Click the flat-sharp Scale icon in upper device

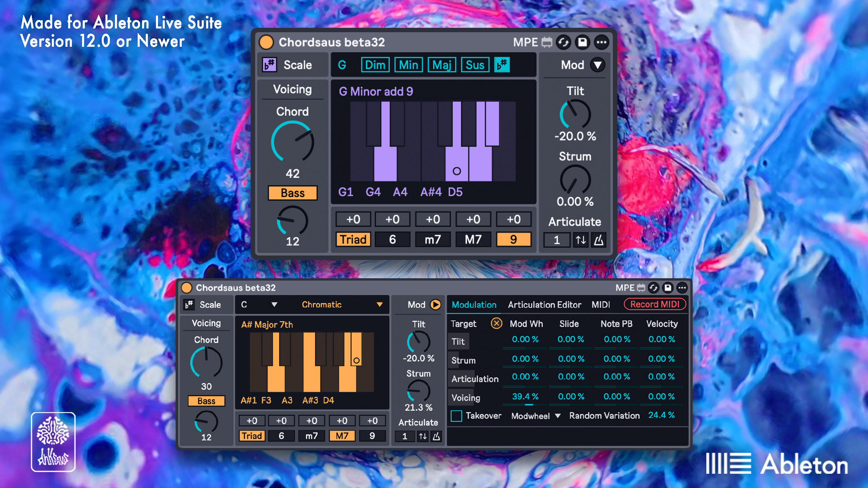(270, 64)
